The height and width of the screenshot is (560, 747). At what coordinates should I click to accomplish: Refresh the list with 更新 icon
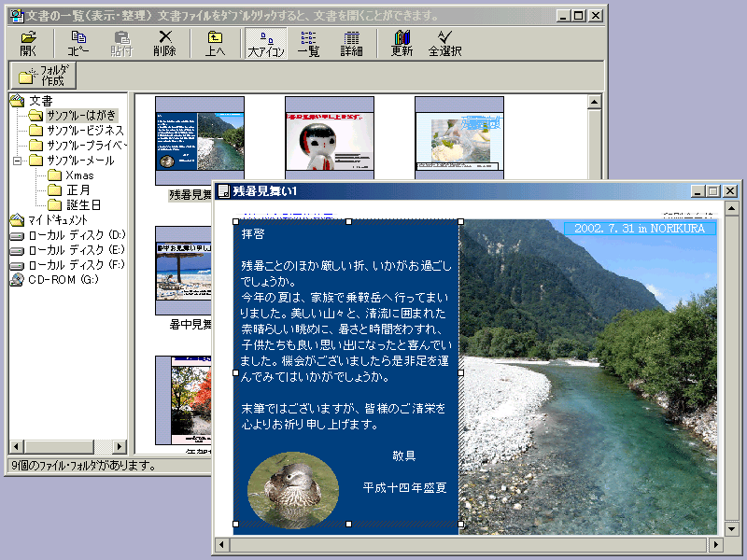tap(402, 43)
